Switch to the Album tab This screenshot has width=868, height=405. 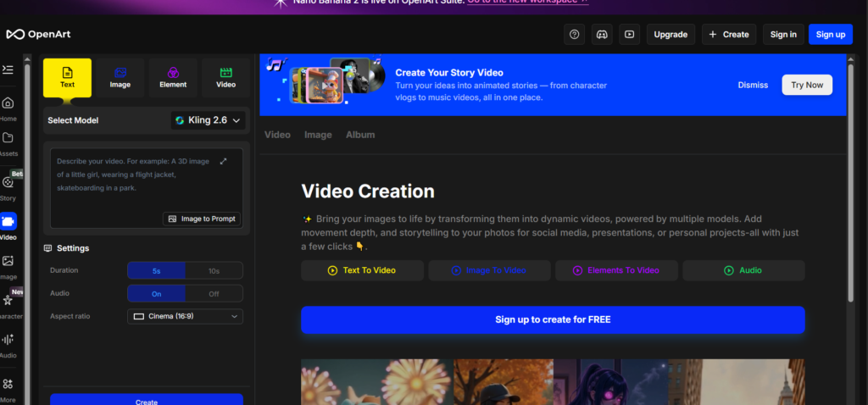coord(359,135)
